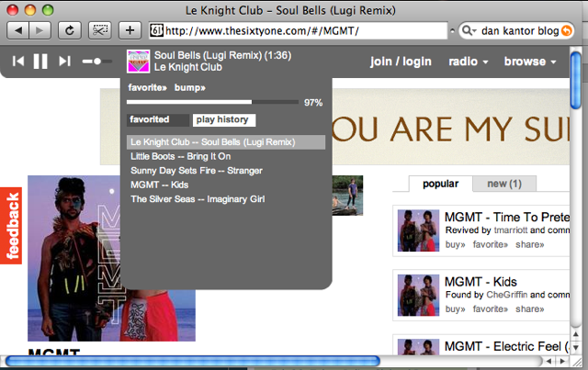Open MGMT - Electric Feel song title

(x=507, y=346)
